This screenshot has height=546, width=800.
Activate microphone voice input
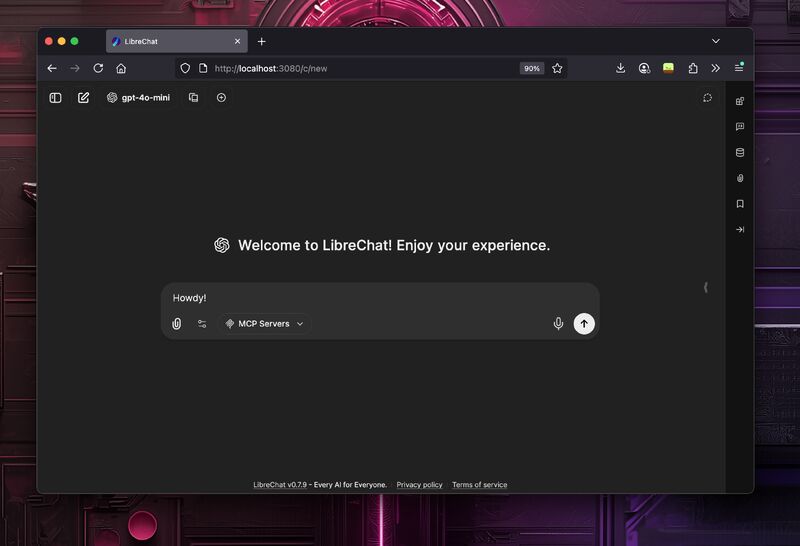(x=558, y=324)
